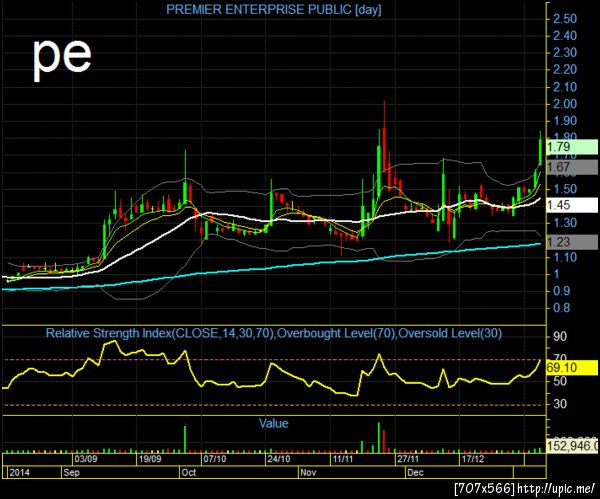
Task: Click the 2.00 price axis label
Action: pos(565,104)
